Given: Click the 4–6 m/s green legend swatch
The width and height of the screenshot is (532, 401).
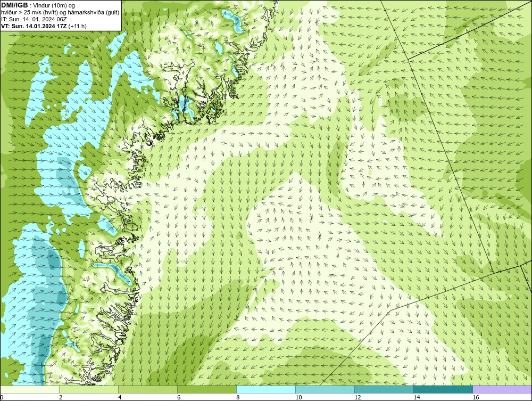Looking at the screenshot, I should [148, 389].
